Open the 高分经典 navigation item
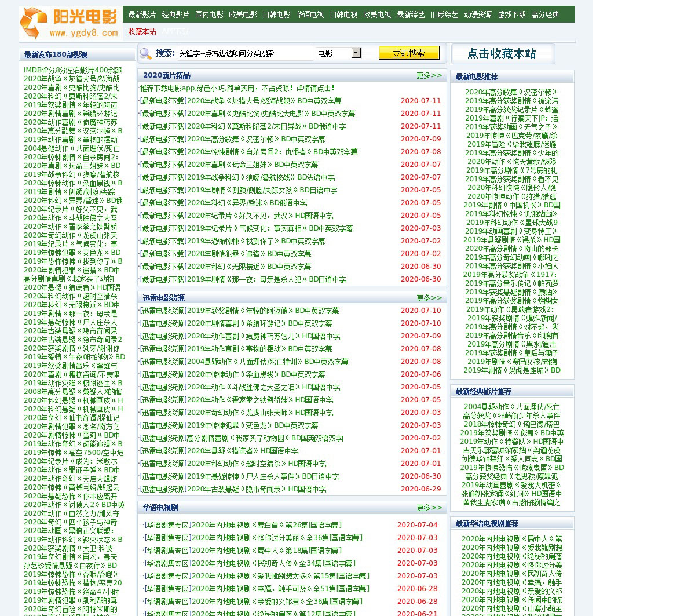 [545, 14]
